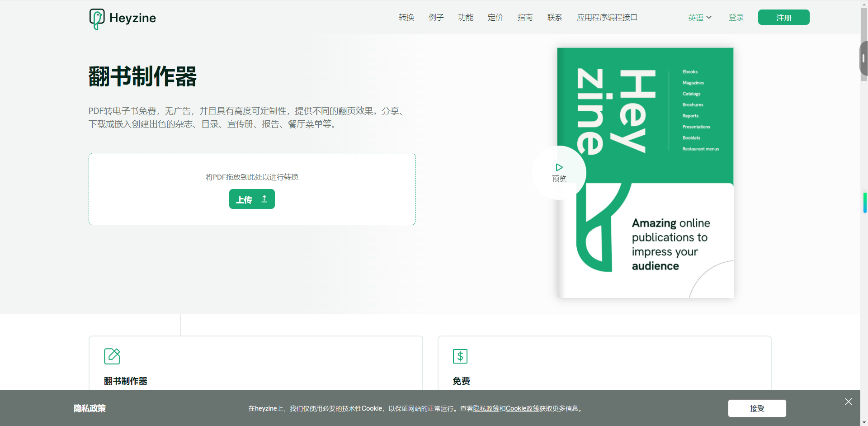Select the 联系 contact menu item
The image size is (868, 426).
tap(555, 17)
